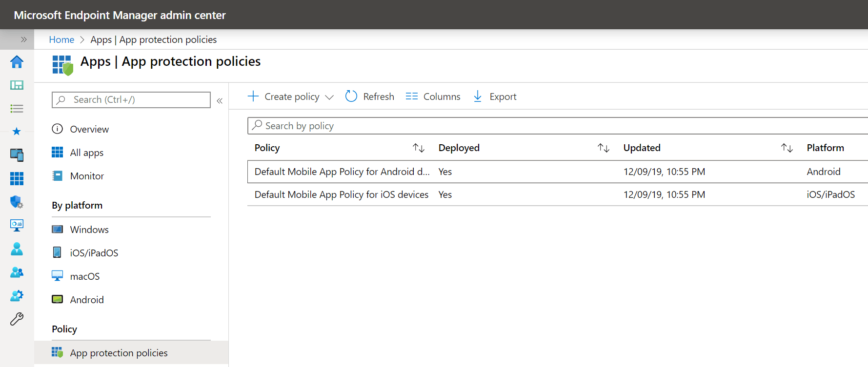Collapse the side menu with double chevron
Screen dimensions: 868x367
tap(220, 100)
